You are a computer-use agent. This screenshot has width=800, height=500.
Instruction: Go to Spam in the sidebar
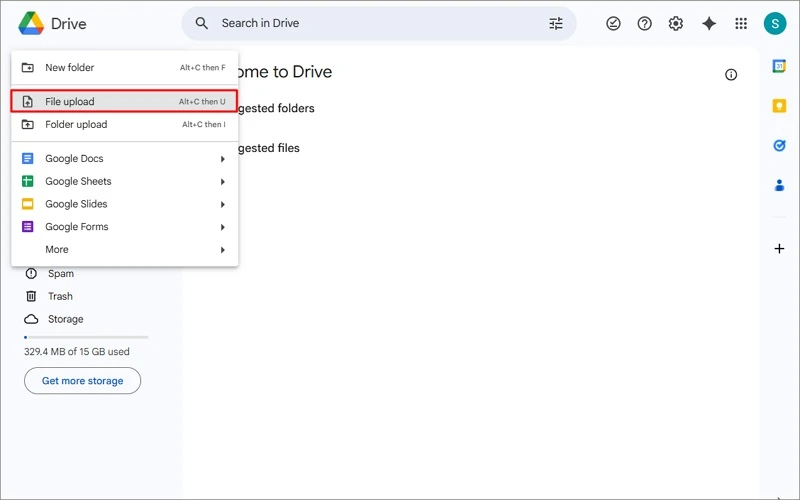61,273
